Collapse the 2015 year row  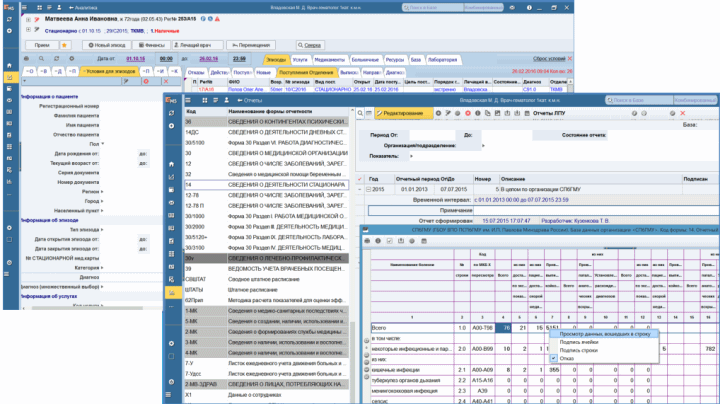pyautogui.click(x=369, y=189)
